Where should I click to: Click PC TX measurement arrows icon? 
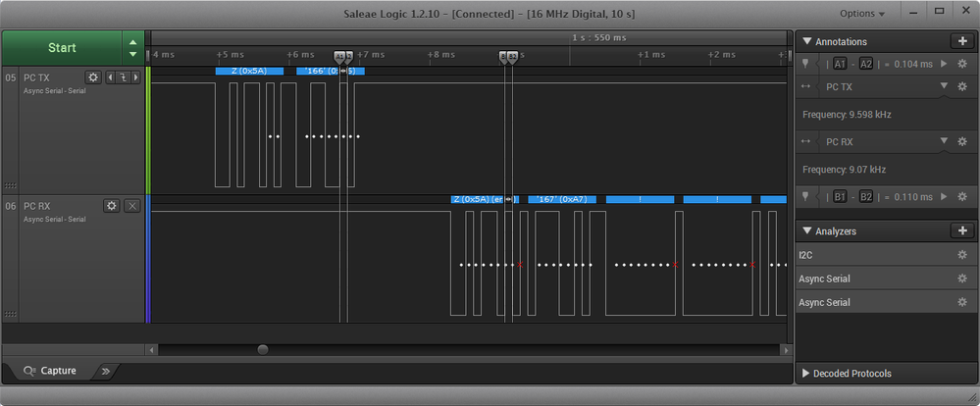[x=805, y=87]
